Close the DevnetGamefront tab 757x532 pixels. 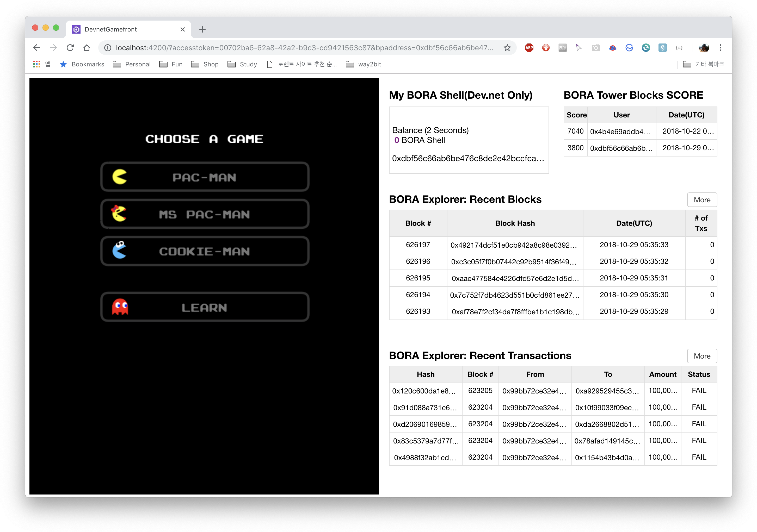183,29
